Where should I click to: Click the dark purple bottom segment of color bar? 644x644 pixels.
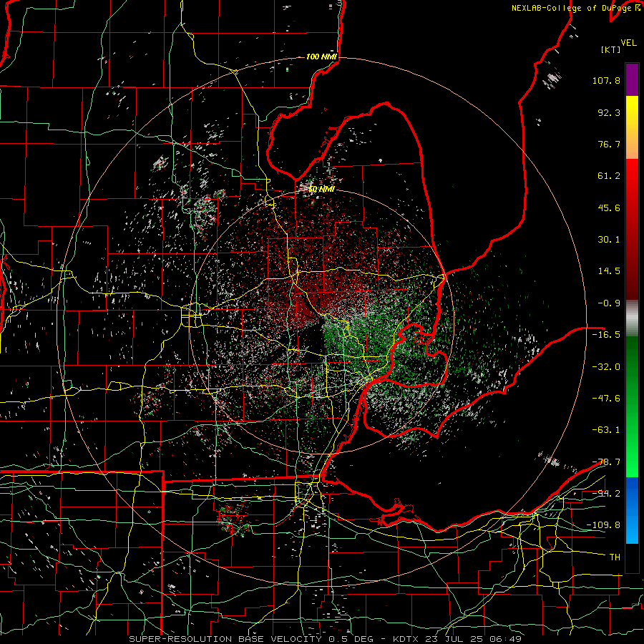pyautogui.click(x=632, y=557)
